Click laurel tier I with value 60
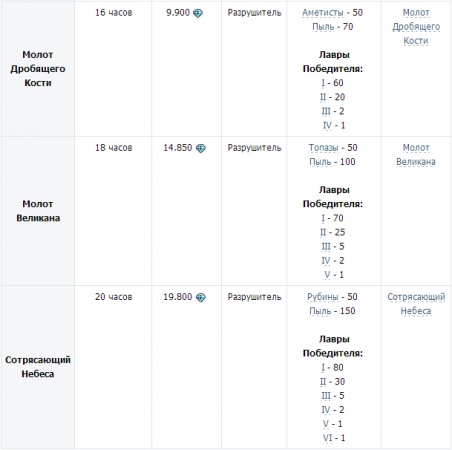452x450 pixels. pyautogui.click(x=323, y=83)
